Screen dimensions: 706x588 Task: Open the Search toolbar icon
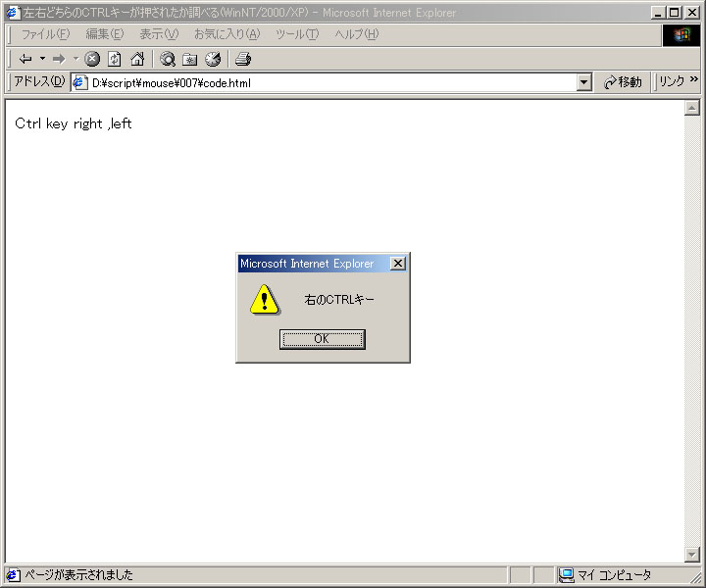point(168,59)
